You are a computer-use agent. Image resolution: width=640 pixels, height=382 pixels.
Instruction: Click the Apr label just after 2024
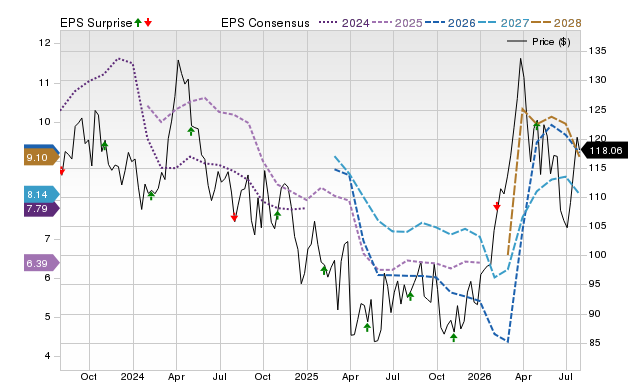176,376
